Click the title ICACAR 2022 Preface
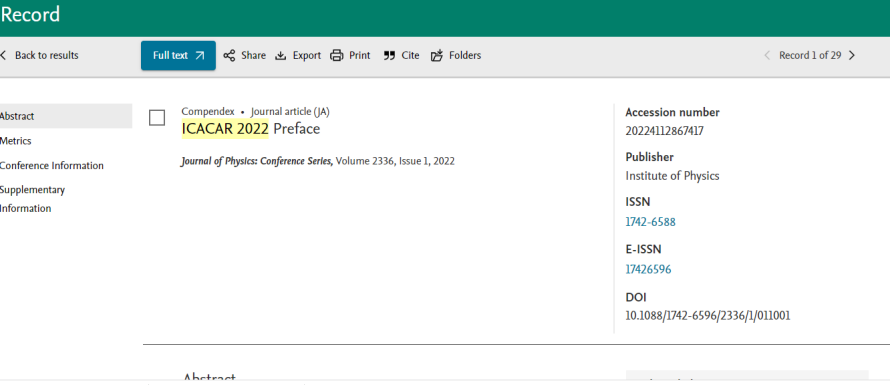 [251, 129]
